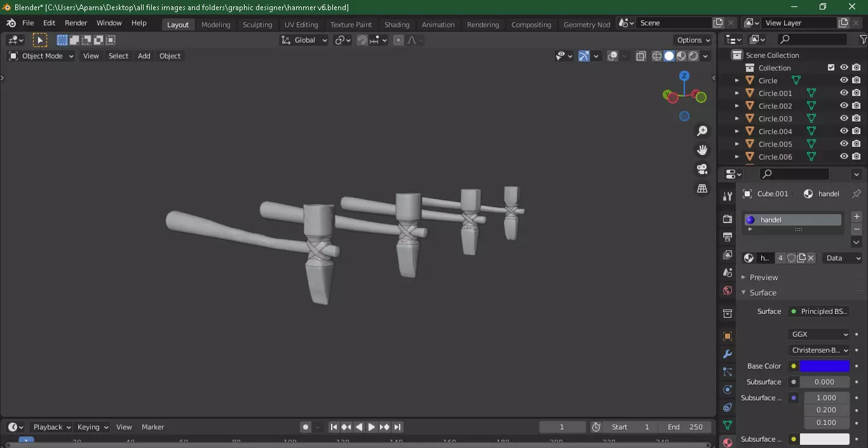
Task: Toggle proportional editing button
Action: (398, 40)
